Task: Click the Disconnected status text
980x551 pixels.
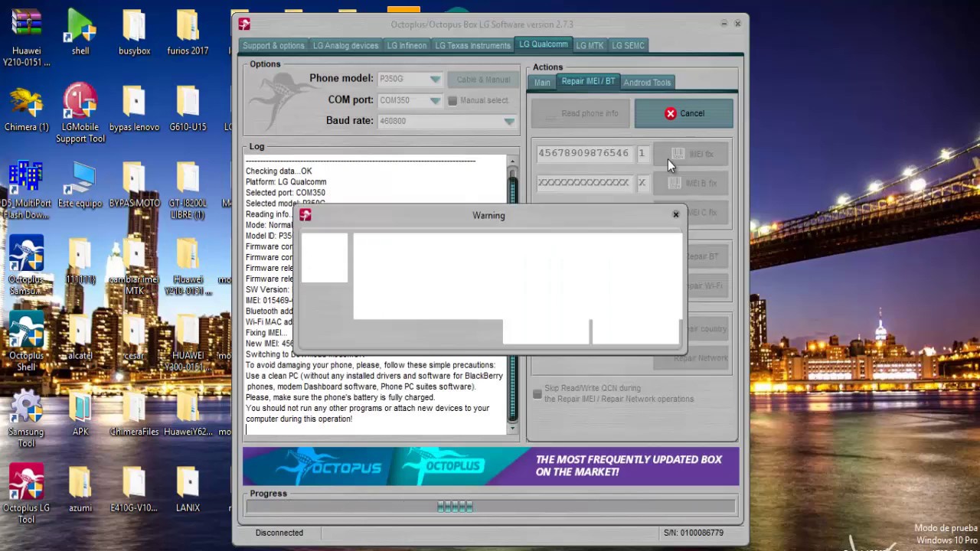Action: pyautogui.click(x=279, y=533)
